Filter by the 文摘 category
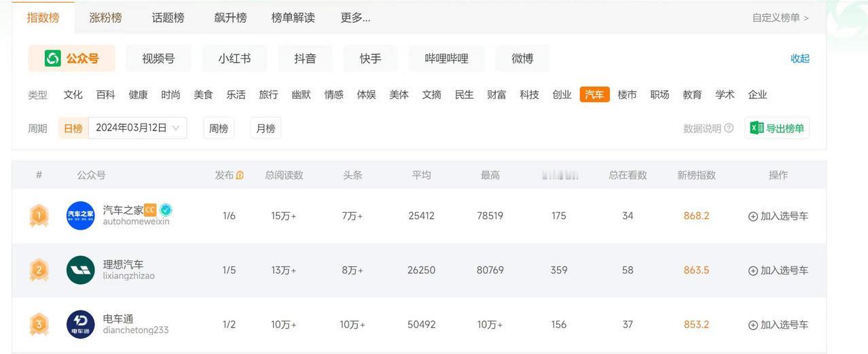Screen dimensions: 868x354 [x=431, y=94]
